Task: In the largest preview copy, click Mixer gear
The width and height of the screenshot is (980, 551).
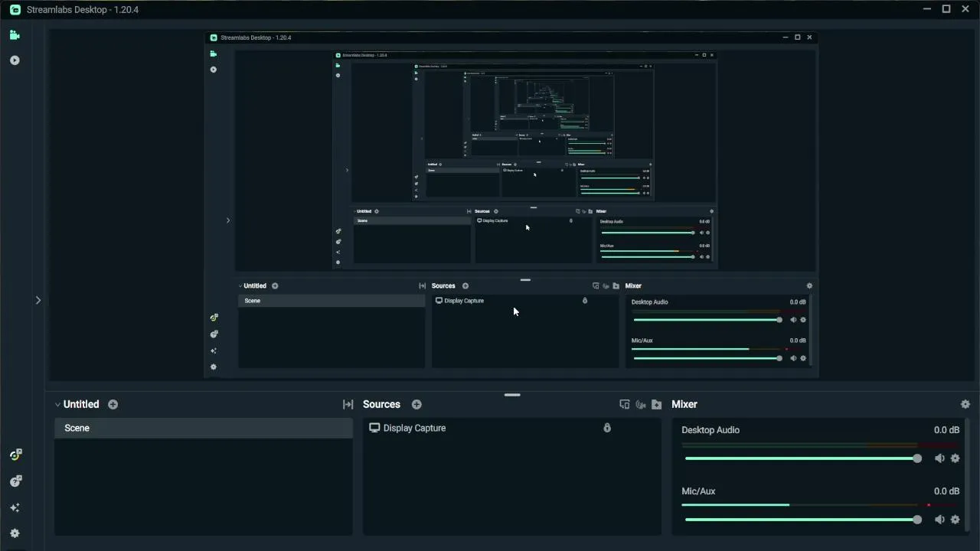Action: coord(809,286)
